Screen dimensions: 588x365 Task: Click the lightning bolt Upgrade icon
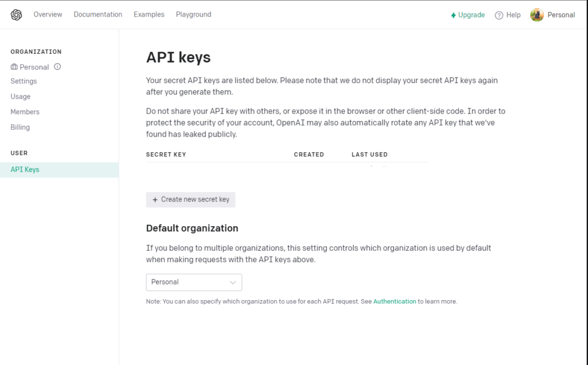[x=454, y=15]
